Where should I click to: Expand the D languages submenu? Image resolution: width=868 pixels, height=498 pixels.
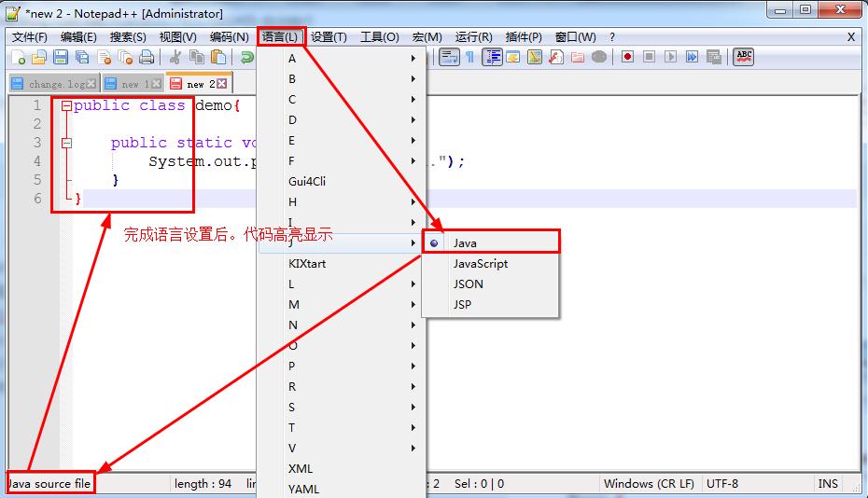pyautogui.click(x=341, y=119)
